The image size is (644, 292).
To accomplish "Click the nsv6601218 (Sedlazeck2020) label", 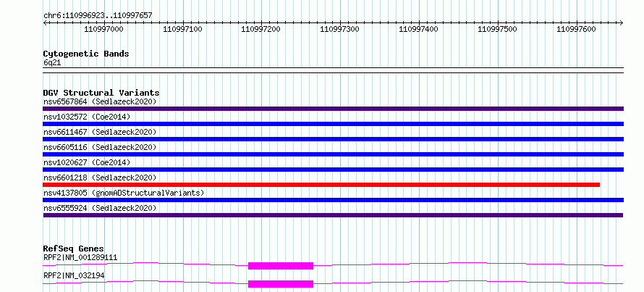I will (100, 178).
